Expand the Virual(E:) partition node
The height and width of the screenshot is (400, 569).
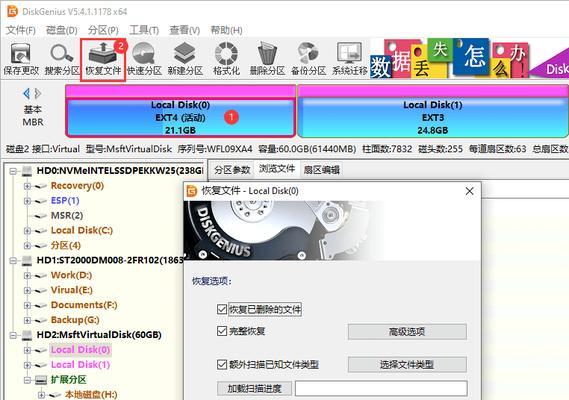pos(27,290)
